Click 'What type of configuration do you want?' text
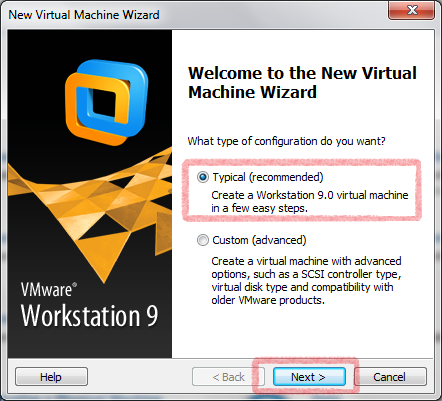Viewport: 442px width, 401px height. pyautogui.click(x=286, y=141)
